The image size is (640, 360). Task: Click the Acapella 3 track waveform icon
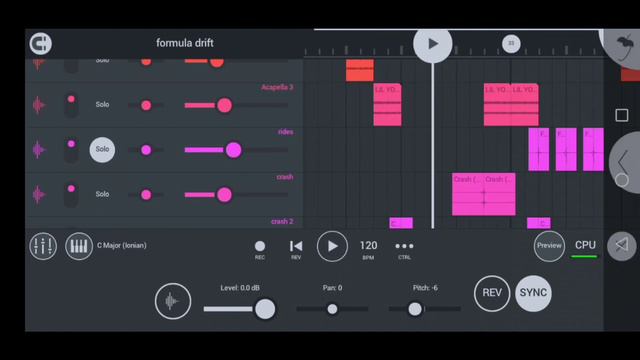tap(38, 105)
